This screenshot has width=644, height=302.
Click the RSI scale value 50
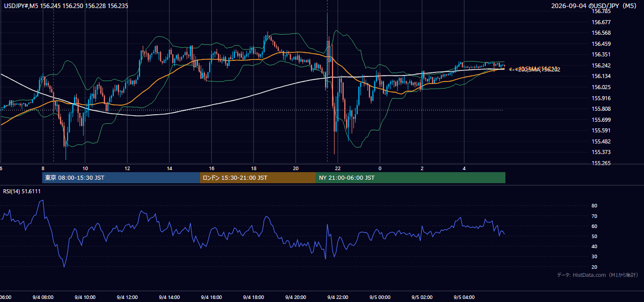(x=594, y=236)
